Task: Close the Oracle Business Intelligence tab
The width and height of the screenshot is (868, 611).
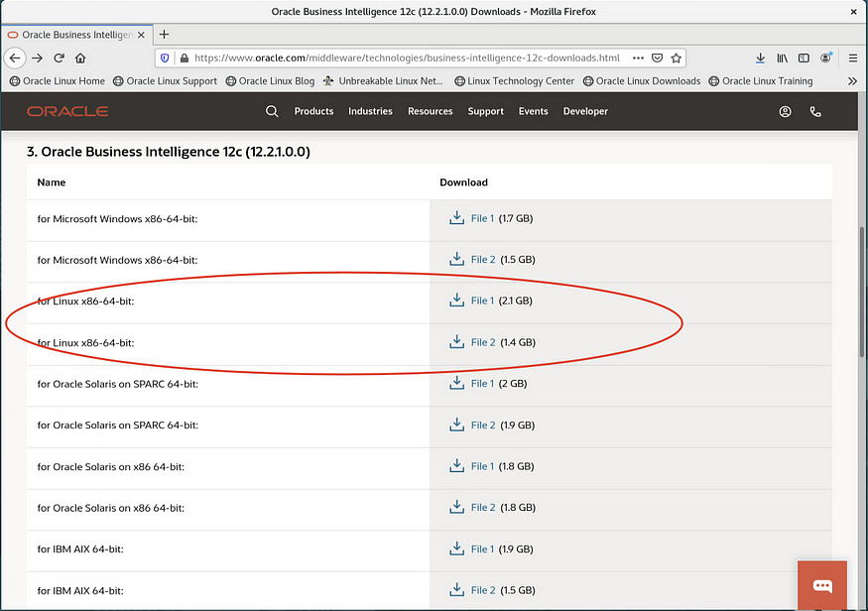Action: [141, 35]
